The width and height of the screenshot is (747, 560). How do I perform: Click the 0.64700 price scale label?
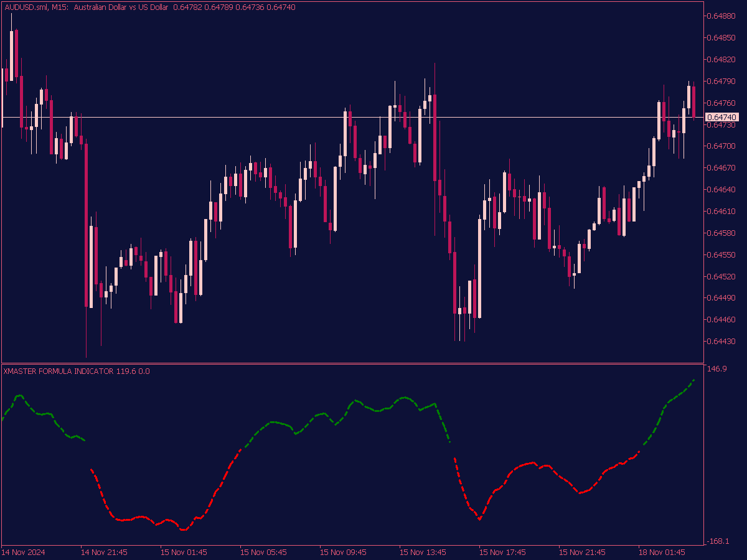[x=722, y=146]
